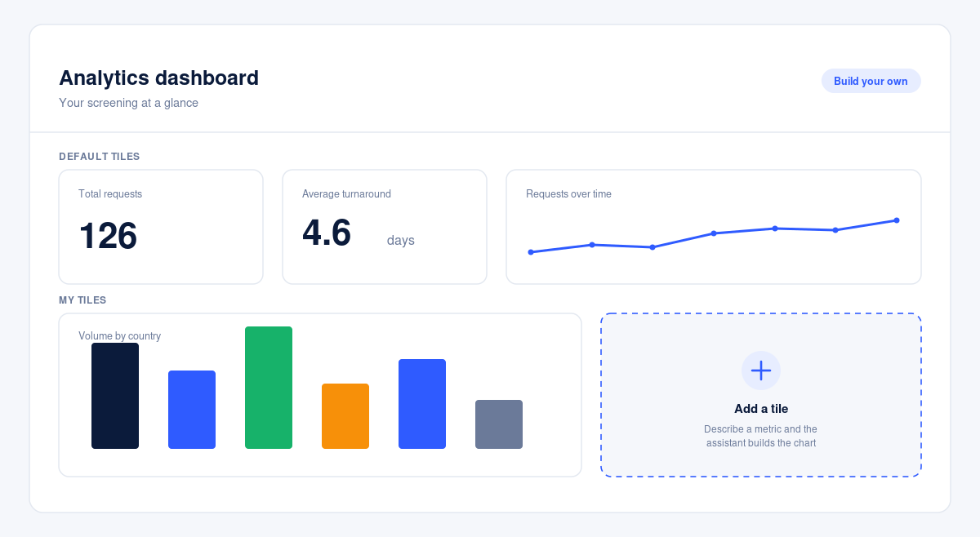The image size is (980, 537).
Task: Click the Add a tile heading
Action: [x=761, y=409]
